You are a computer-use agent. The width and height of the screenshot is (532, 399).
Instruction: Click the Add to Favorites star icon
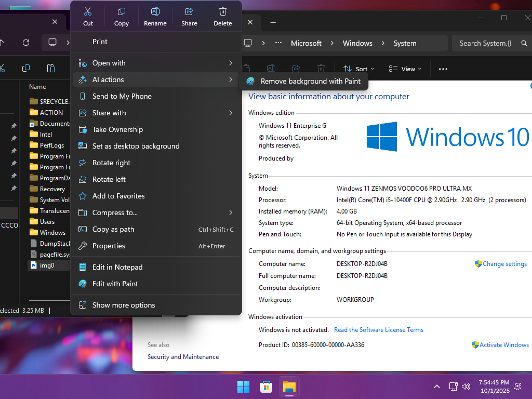tap(83, 196)
